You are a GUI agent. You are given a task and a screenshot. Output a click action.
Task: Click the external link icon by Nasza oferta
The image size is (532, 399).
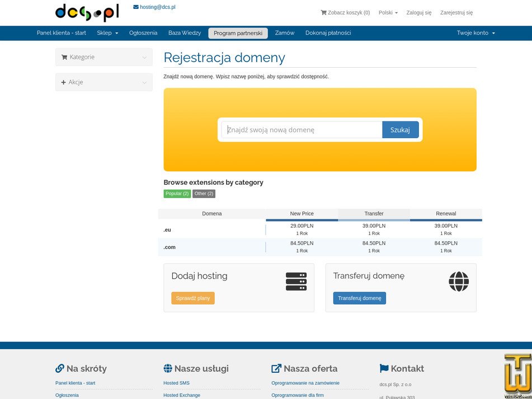point(276,368)
